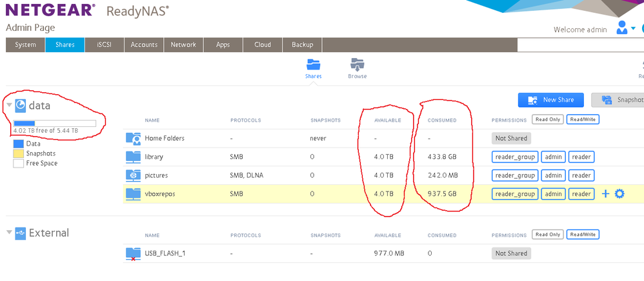Click the plus icon on vboxrepos row
Viewport: 644px width, 281px height.
605,193
